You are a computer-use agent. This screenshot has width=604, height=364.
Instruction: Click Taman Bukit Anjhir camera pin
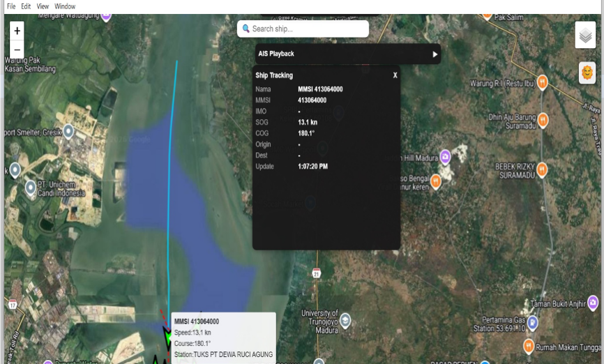tap(594, 303)
